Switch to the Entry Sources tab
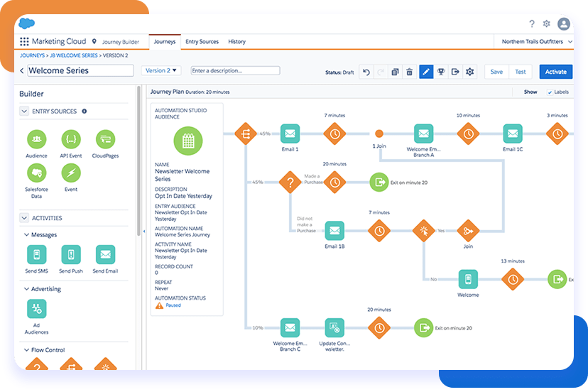The width and height of the screenshot is (588, 392). tap(202, 42)
